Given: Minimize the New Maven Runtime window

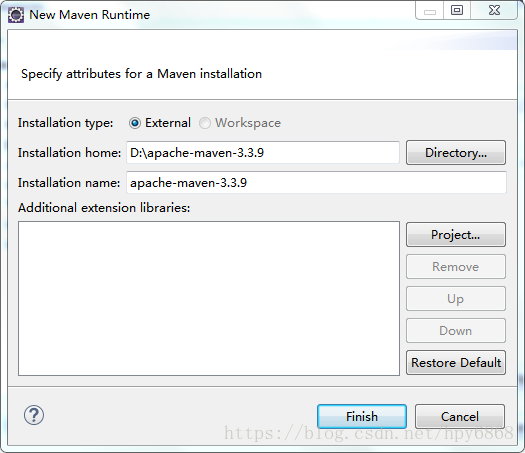Looking at the screenshot, I should point(430,11).
